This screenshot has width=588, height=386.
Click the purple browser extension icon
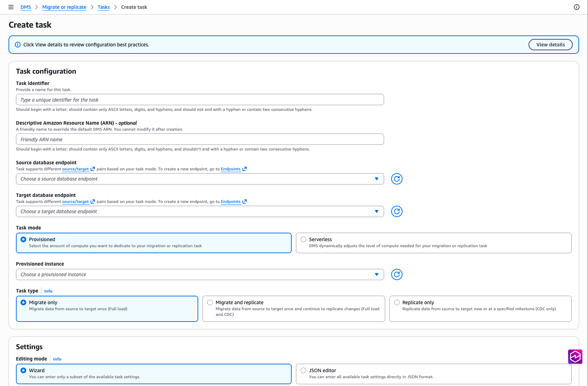(x=575, y=357)
